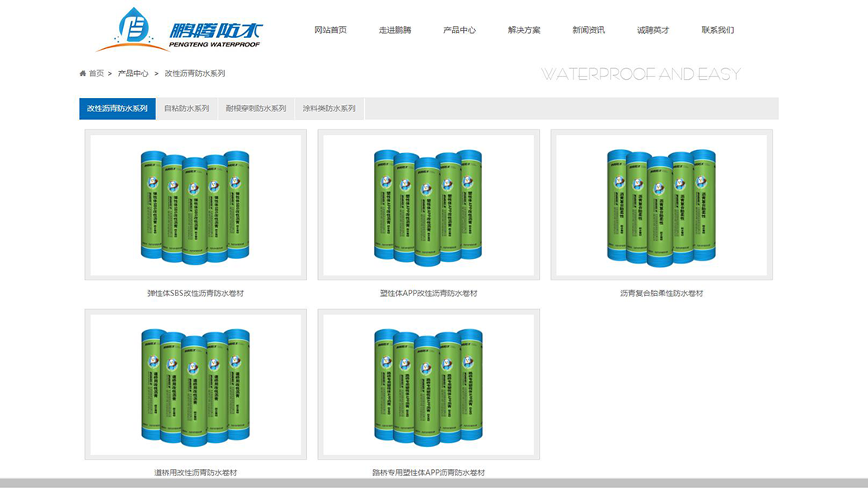The height and width of the screenshot is (488, 868).
Task: Switch to 自粘防水系列 tab
Action: coord(186,108)
